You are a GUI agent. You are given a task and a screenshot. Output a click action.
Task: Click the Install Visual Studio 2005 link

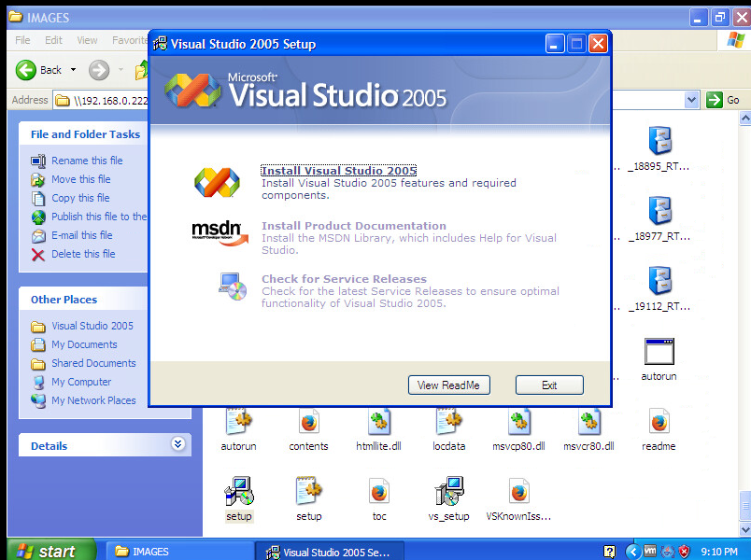tap(338, 171)
